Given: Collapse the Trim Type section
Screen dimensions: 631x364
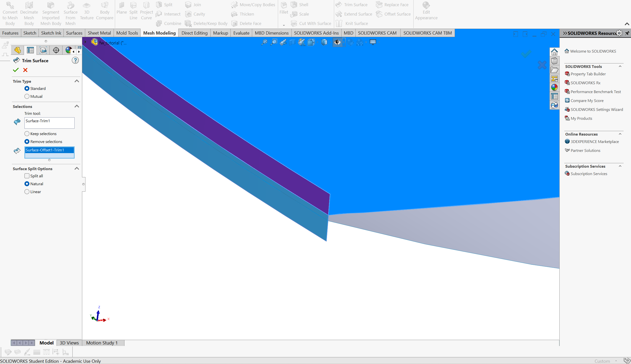Looking at the screenshot, I should coord(77,81).
